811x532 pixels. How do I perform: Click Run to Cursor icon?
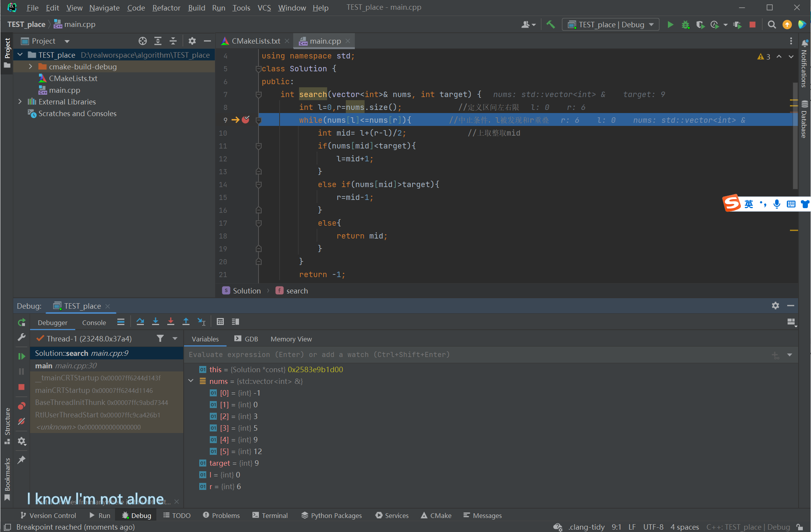coord(202,322)
